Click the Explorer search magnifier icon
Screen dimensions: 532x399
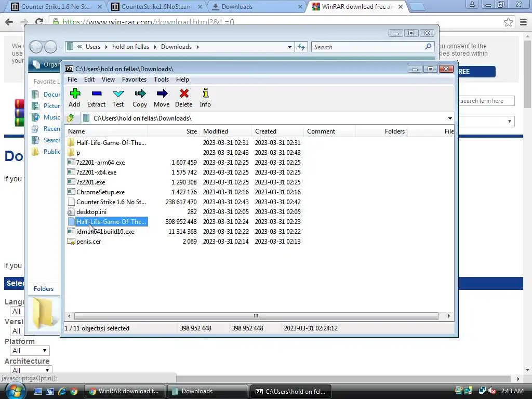(x=428, y=46)
